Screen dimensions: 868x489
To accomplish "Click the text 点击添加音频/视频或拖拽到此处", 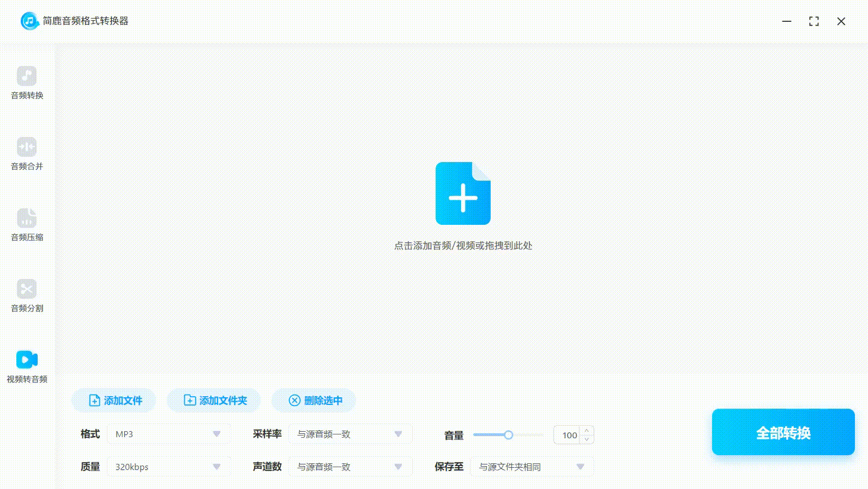I will (463, 246).
